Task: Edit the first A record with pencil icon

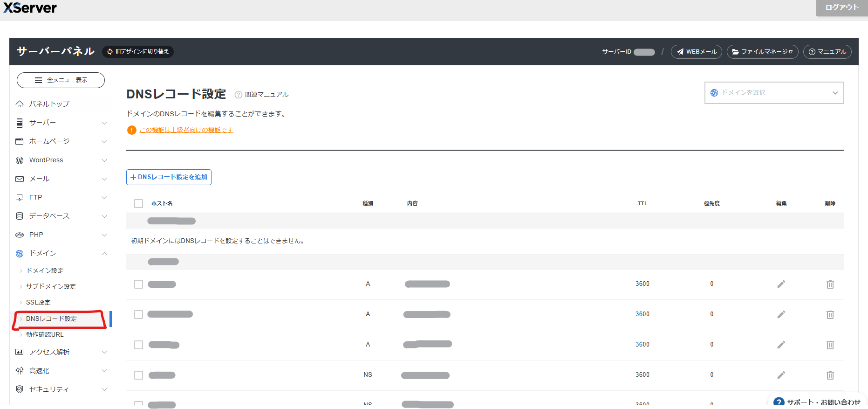Action: pos(781,284)
